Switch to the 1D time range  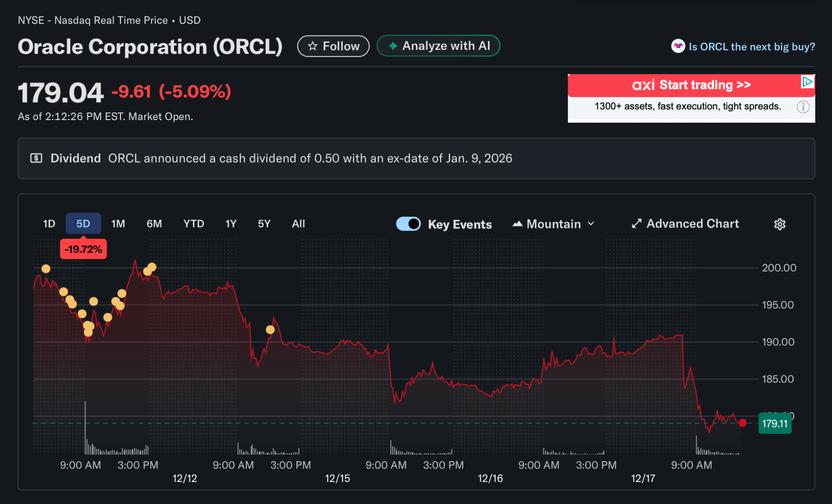point(49,224)
